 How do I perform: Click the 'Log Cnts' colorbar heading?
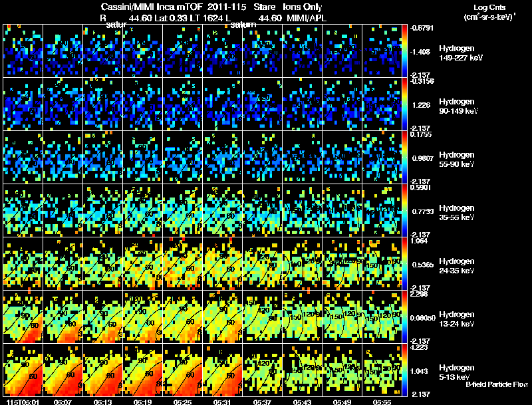click(489, 7)
